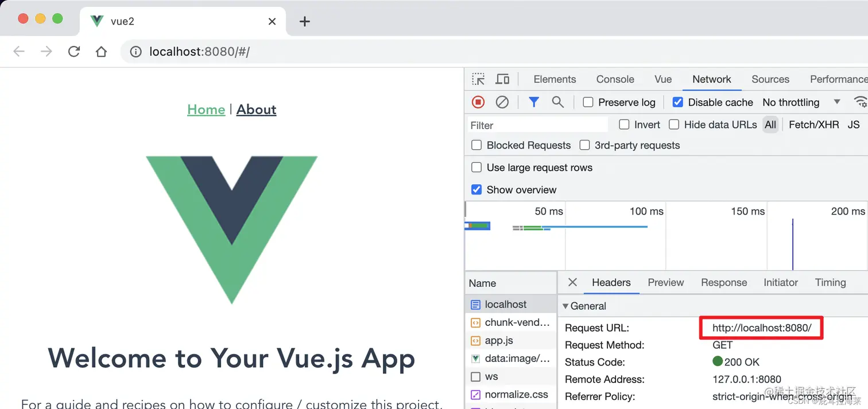The height and width of the screenshot is (409, 868).
Task: Select the ws request row
Action: [x=511, y=377]
